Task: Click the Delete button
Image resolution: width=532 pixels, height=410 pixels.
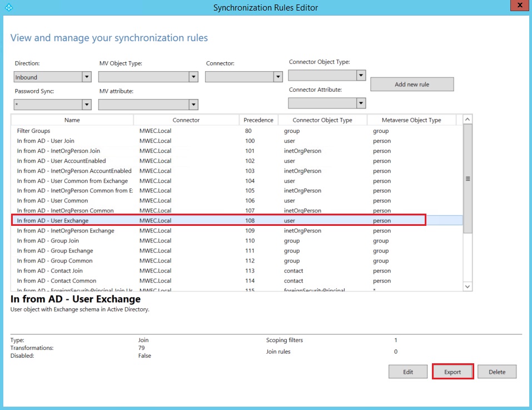Action: [496, 372]
